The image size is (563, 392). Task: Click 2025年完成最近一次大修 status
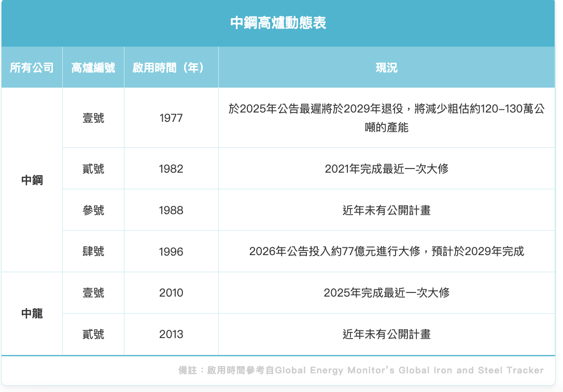[387, 292]
